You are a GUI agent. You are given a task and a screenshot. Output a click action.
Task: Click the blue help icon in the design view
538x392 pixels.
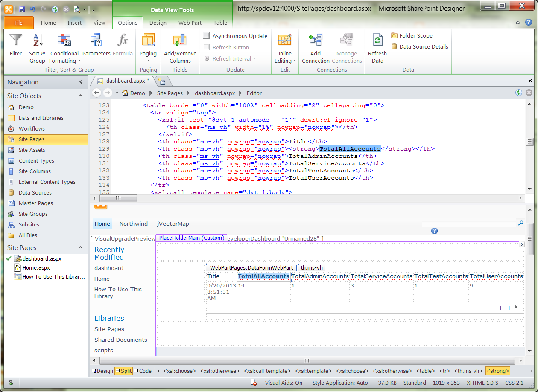(x=434, y=231)
